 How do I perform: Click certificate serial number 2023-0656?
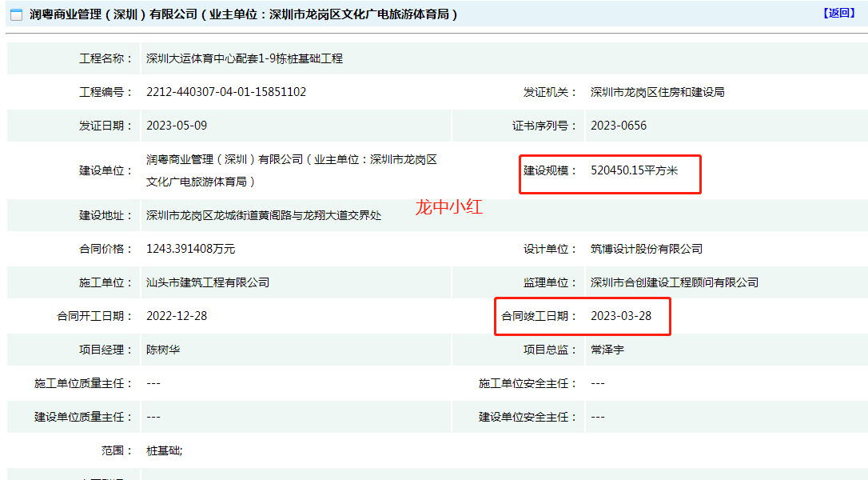tap(619, 126)
